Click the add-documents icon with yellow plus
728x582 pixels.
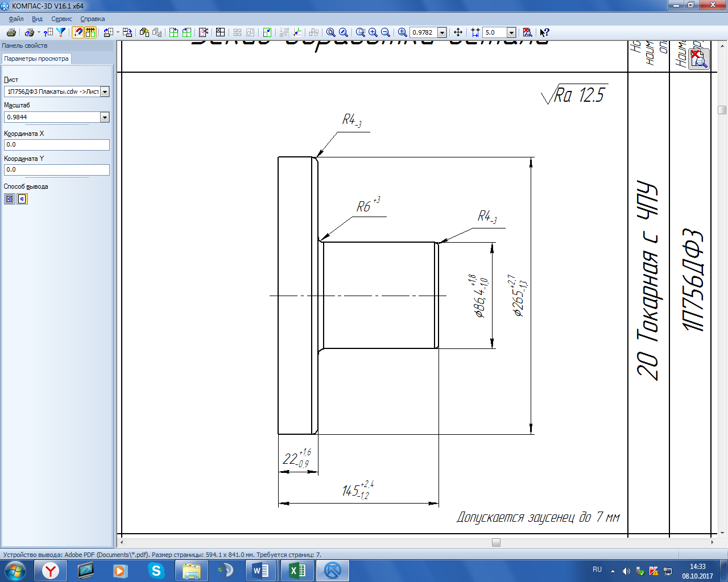(x=144, y=32)
